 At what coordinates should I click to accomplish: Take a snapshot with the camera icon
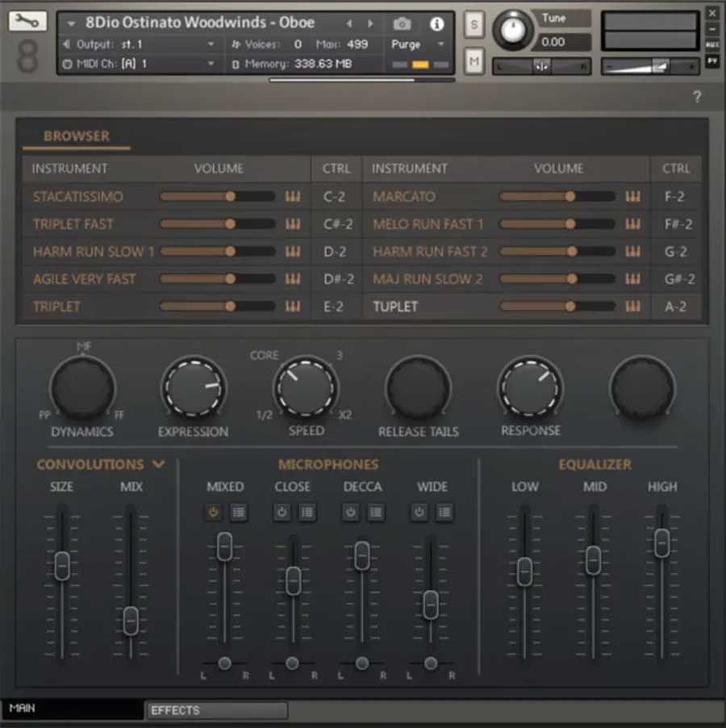pyautogui.click(x=402, y=23)
